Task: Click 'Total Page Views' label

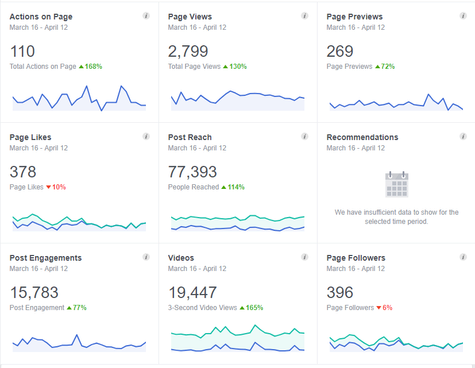Action: [194, 66]
